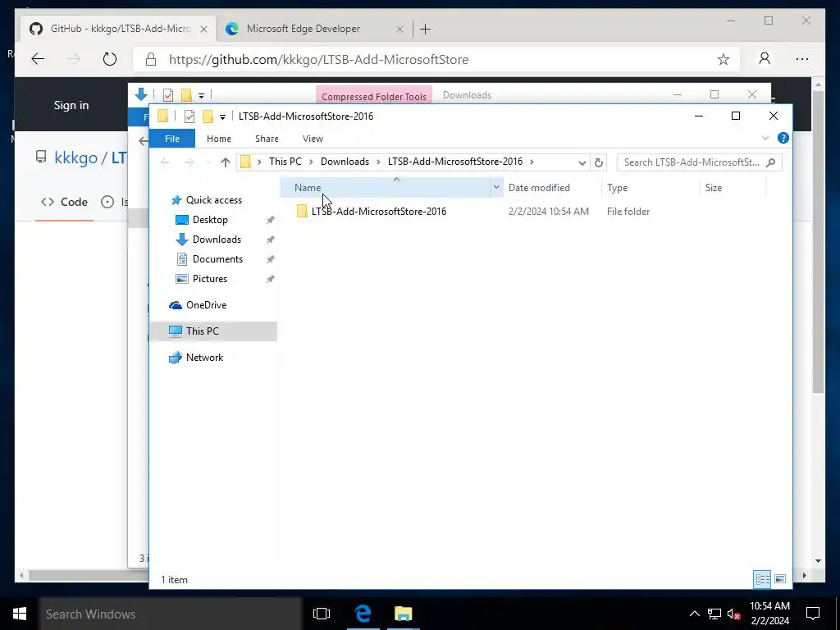
Task: Click the breadcrumb arrow after This PC
Action: click(x=311, y=162)
